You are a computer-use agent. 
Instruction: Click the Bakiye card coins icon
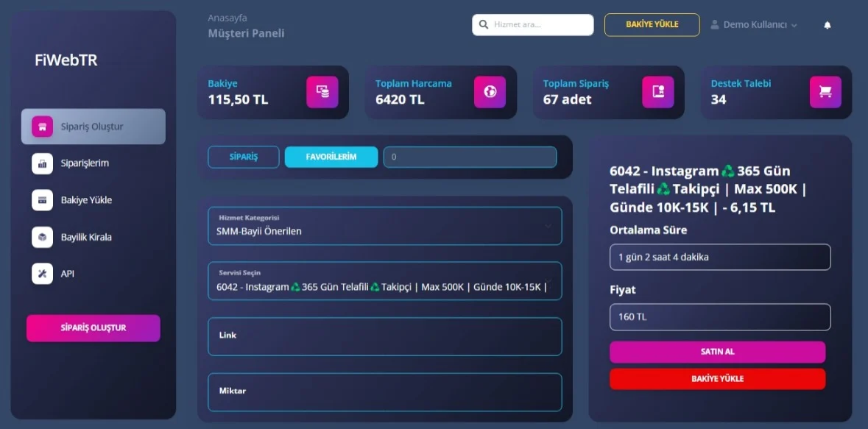coord(322,92)
